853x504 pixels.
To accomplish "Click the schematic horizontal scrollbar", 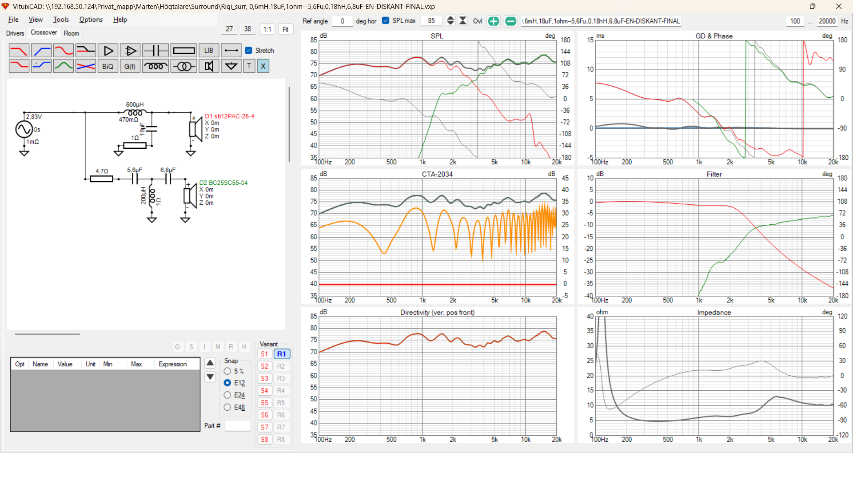I will click(48, 334).
